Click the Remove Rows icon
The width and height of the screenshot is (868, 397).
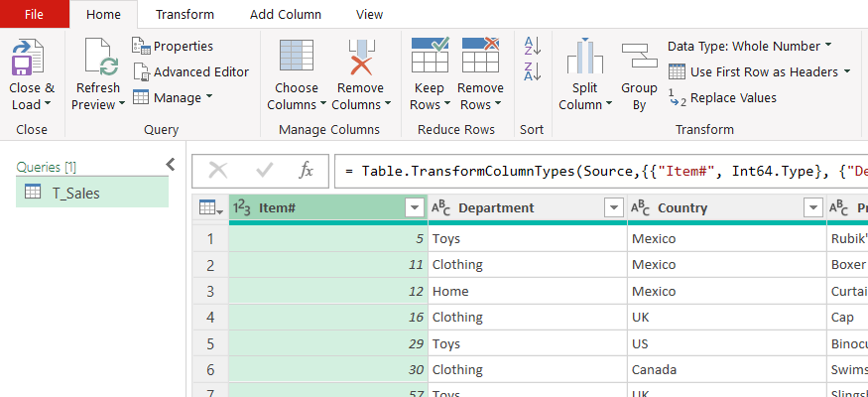pos(480,55)
